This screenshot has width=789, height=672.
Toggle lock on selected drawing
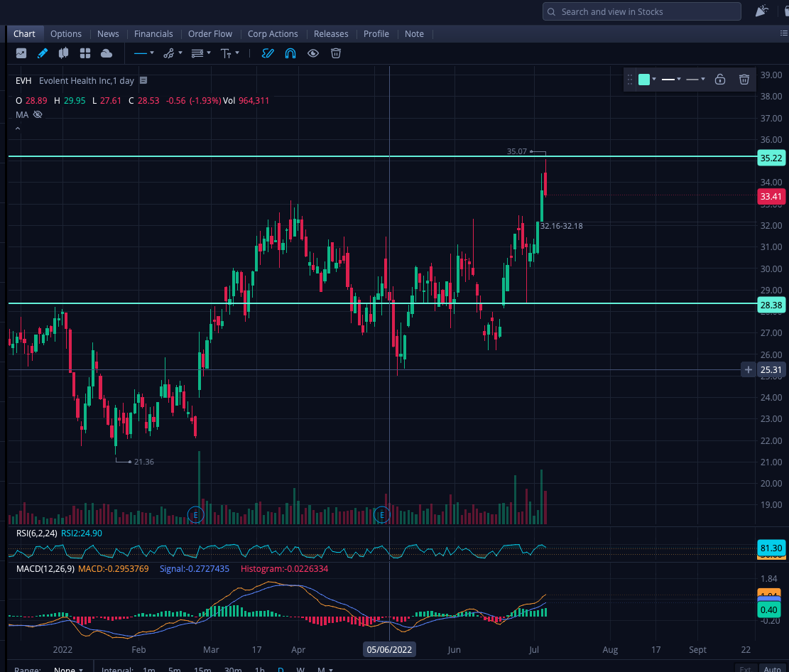coord(720,80)
